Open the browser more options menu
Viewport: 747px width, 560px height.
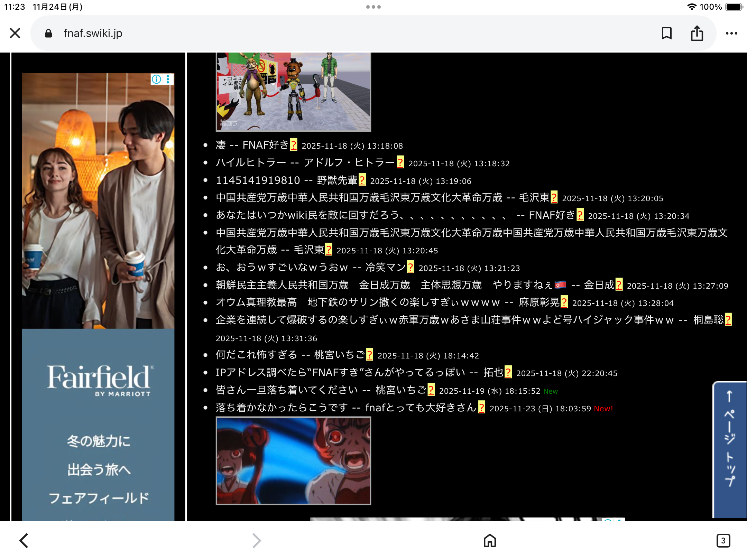731,33
